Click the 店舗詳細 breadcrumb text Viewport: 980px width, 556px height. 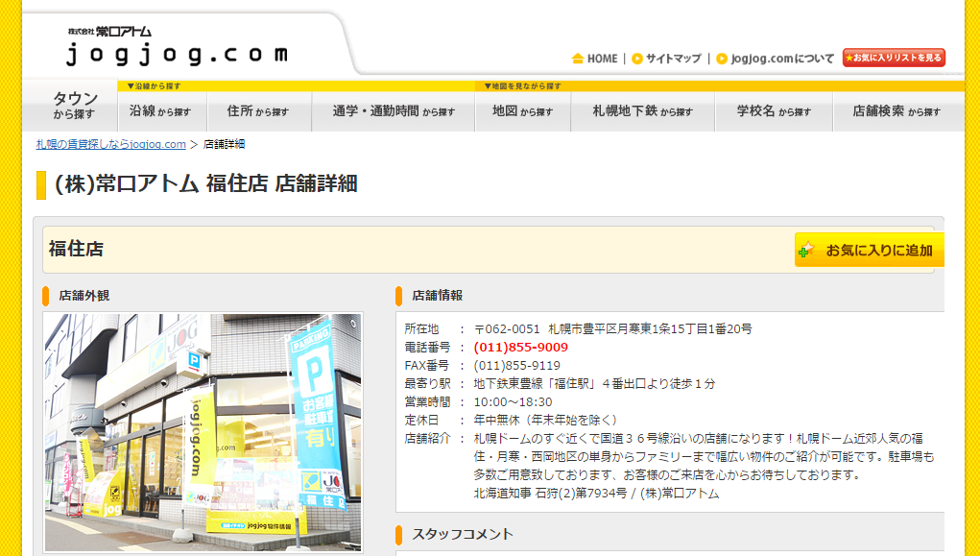click(x=225, y=144)
